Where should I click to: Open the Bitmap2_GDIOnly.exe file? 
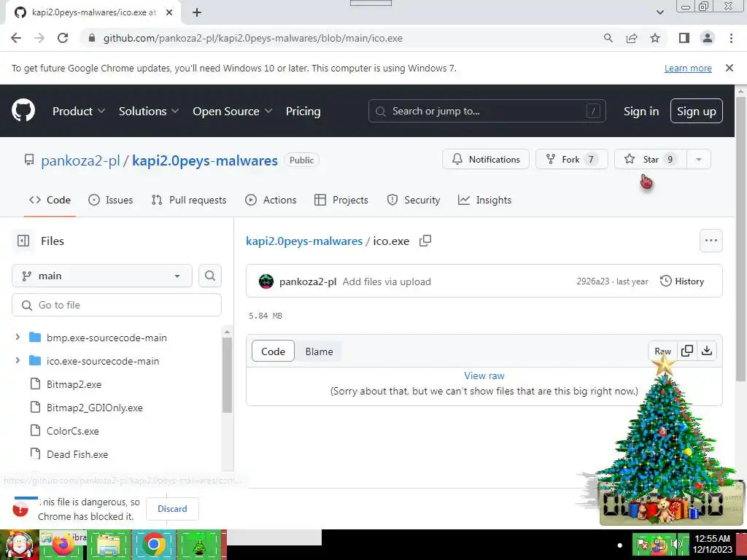pyautogui.click(x=95, y=408)
